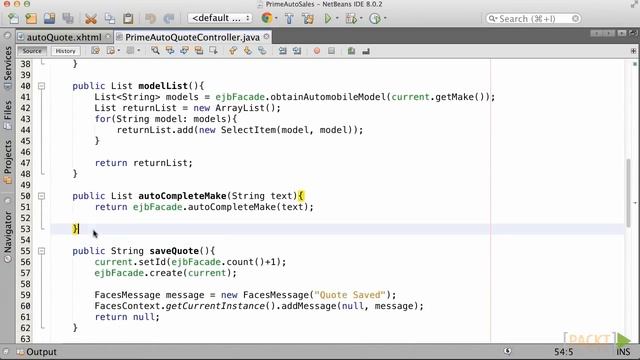This screenshot has width=640, height=360.
Task: Open the Projects side panel
Action: click(7, 161)
